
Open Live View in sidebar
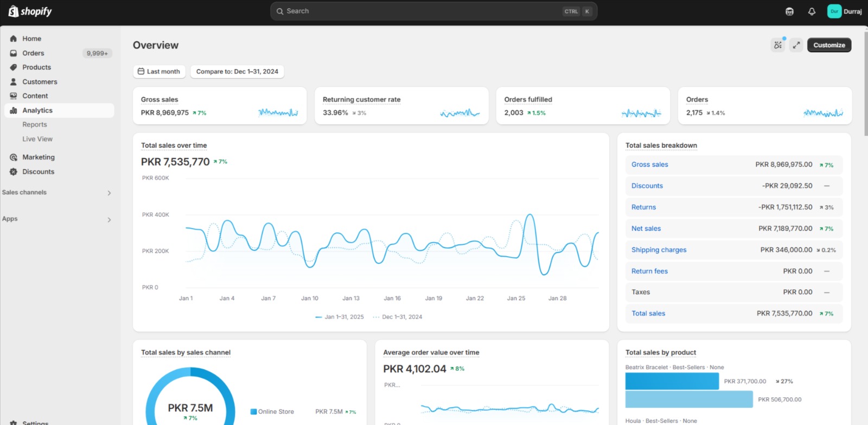click(37, 139)
